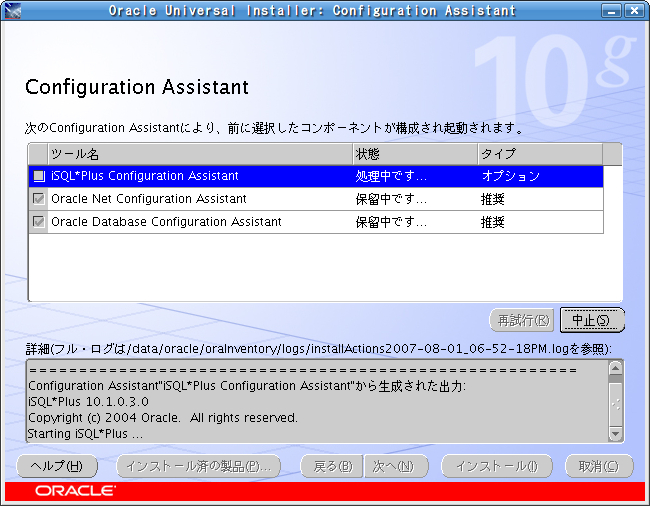Select the Oracle Database Configuration Assistant row

click(316, 222)
